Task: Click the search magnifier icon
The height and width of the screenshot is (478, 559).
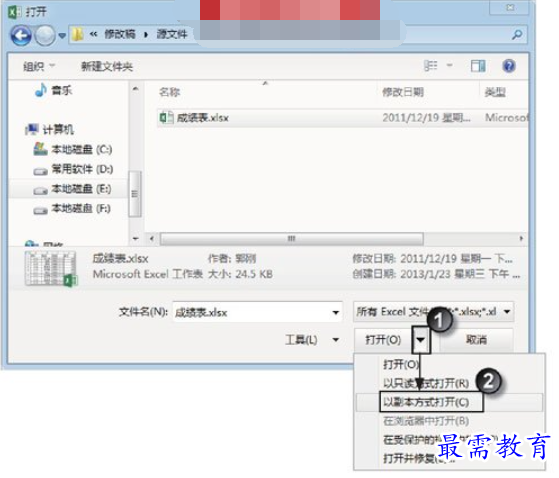Action: 517,35
